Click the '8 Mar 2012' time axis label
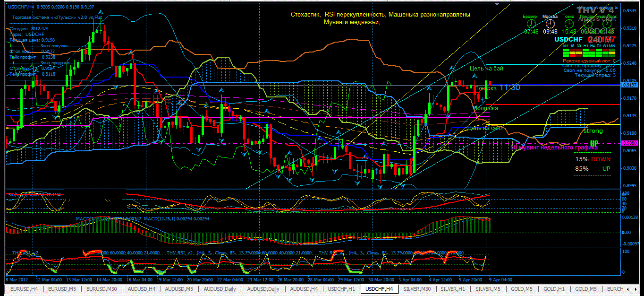 [x=17, y=279]
